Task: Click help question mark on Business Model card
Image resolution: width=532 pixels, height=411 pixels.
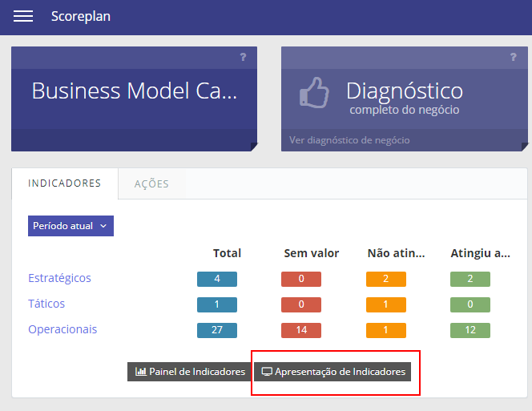Action: point(243,57)
